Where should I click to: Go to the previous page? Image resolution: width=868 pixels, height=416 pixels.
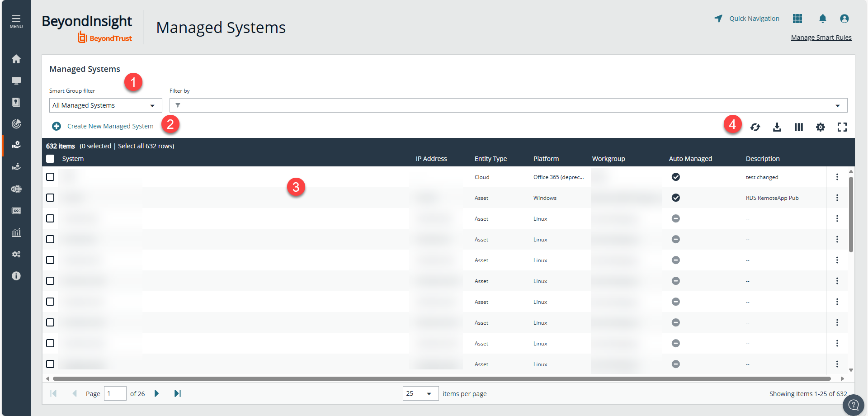pyautogui.click(x=75, y=393)
